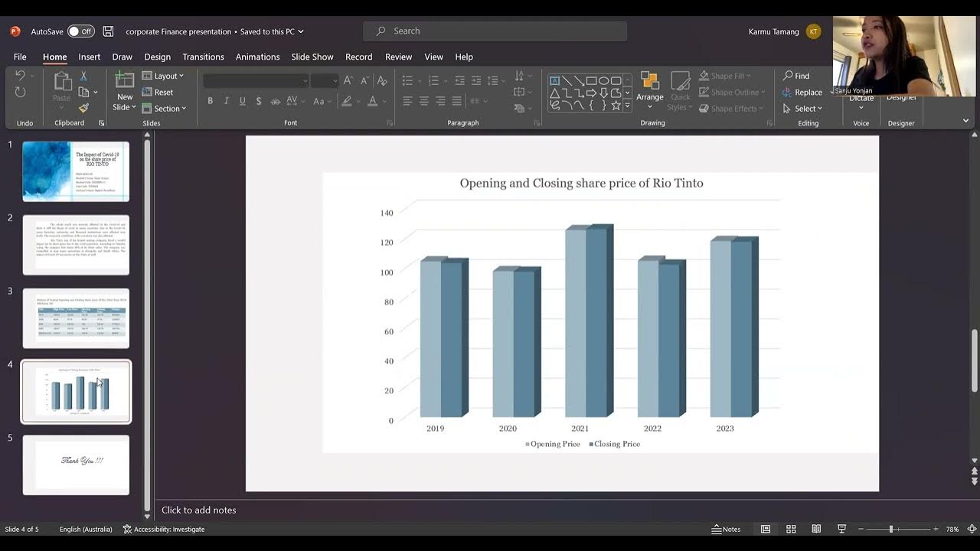Image resolution: width=980 pixels, height=551 pixels.
Task: Open the Section dropdown
Action: coord(164,108)
